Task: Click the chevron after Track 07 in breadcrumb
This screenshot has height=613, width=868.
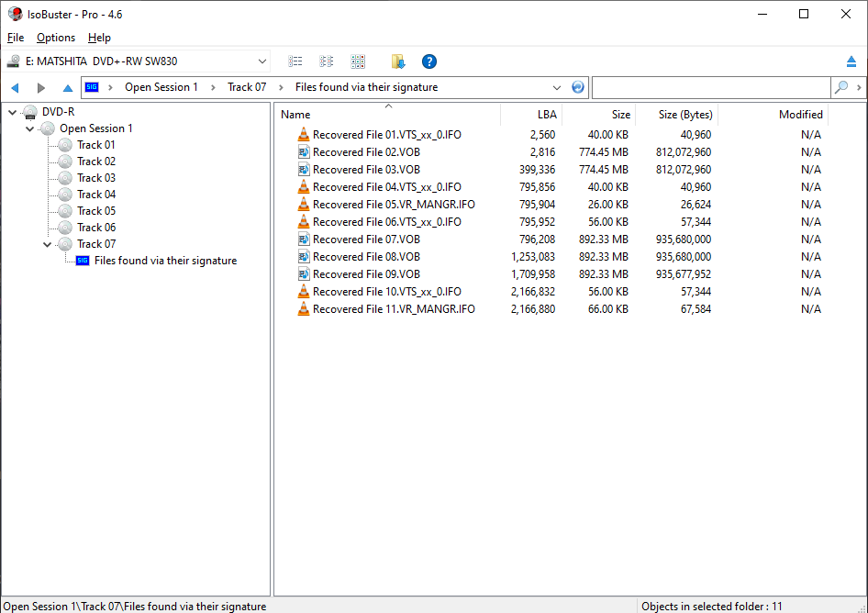Action: pyautogui.click(x=281, y=87)
